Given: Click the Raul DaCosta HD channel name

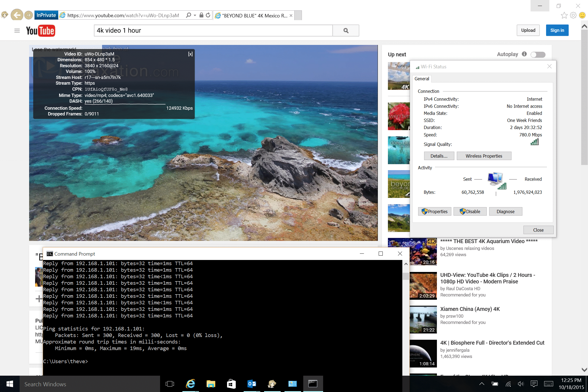Looking at the screenshot, I should pos(463,289).
